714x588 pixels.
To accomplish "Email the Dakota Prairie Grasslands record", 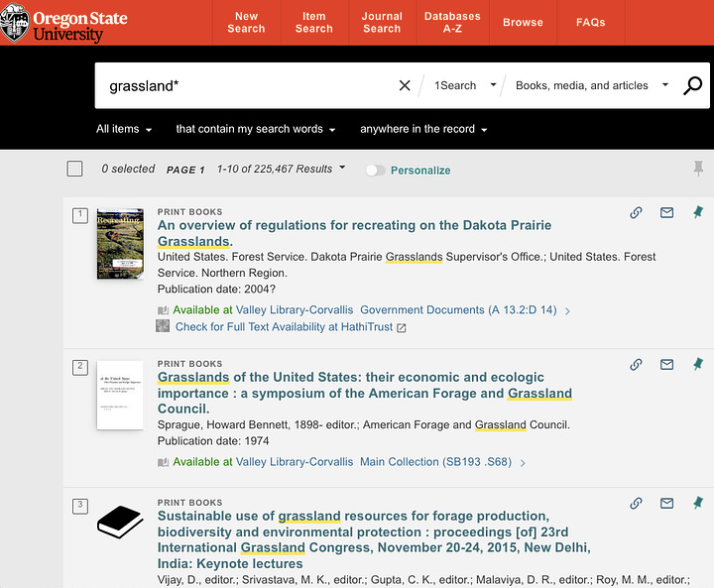I will 666,212.
